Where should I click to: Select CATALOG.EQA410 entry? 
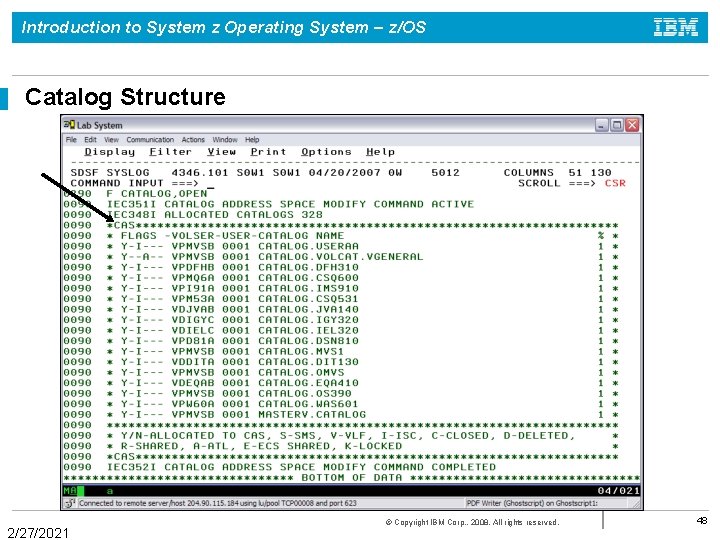(x=308, y=383)
